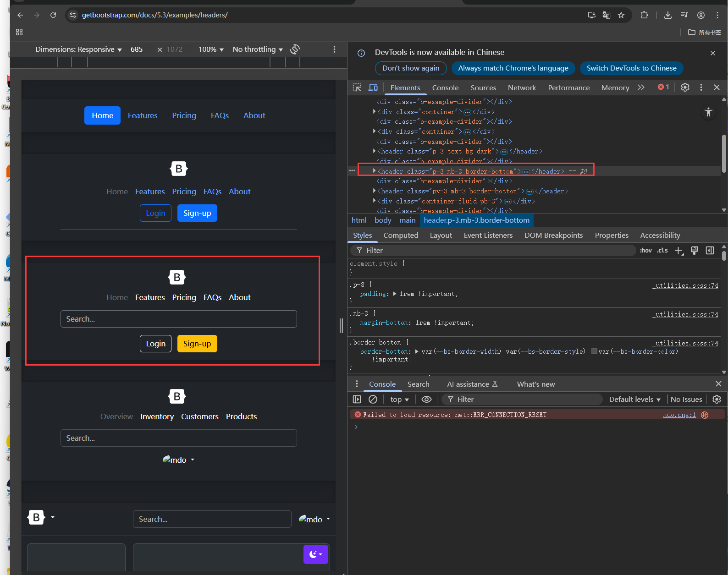Close the console drawer
Viewport: 728px width, 575px height.
click(718, 384)
